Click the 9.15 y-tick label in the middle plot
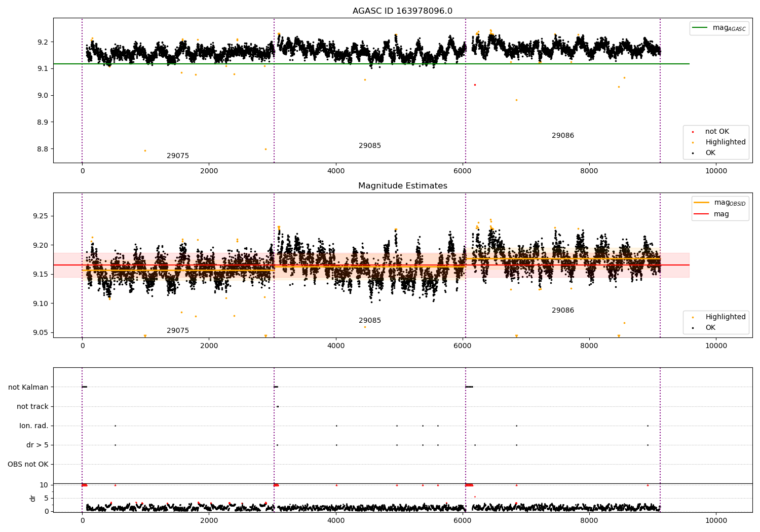Image resolution: width=760 pixels, height=532 pixels. coord(41,275)
